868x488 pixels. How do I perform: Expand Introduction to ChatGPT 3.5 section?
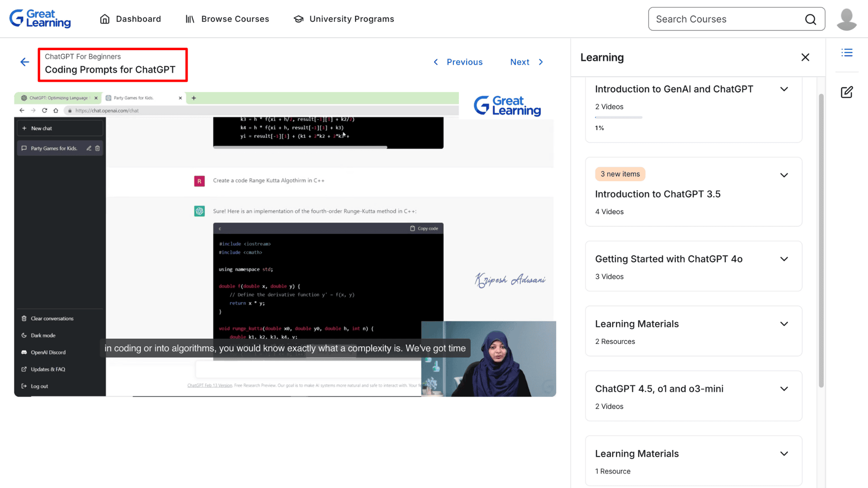[784, 175]
